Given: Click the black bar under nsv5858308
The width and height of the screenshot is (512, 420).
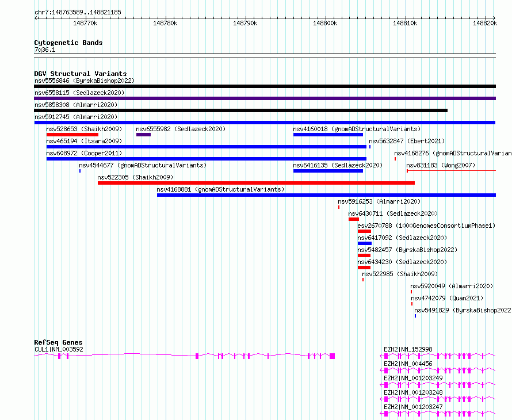Looking at the screenshot, I should (240, 110).
